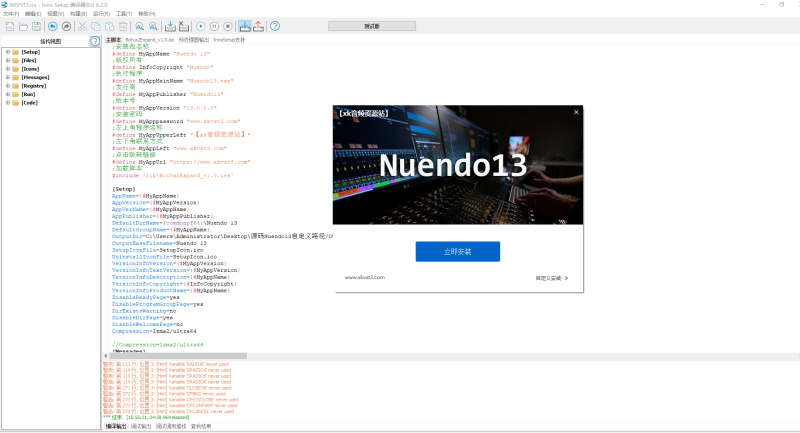
Task: Open the Find text tool
Action: (139, 27)
